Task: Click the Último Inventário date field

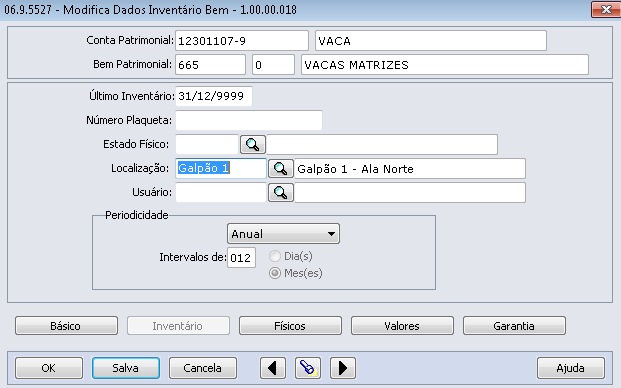Action: [x=214, y=96]
